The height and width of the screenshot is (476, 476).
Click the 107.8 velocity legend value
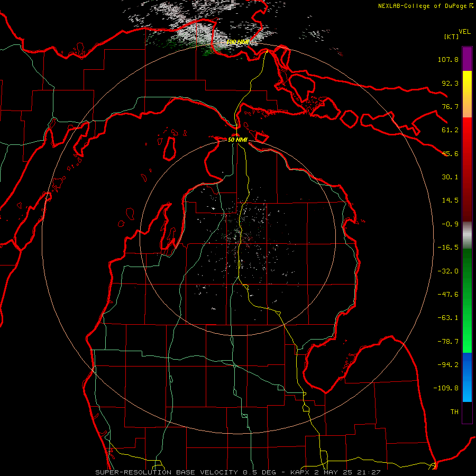[x=448, y=59]
